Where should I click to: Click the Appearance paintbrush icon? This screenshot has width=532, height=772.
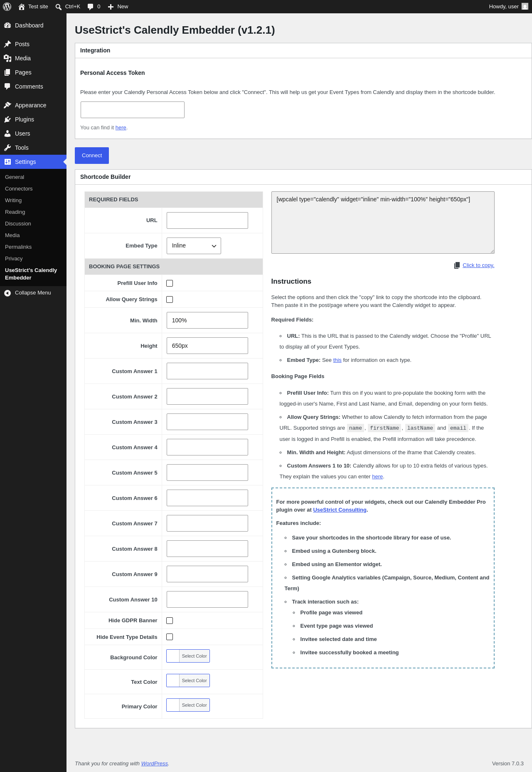(7, 105)
